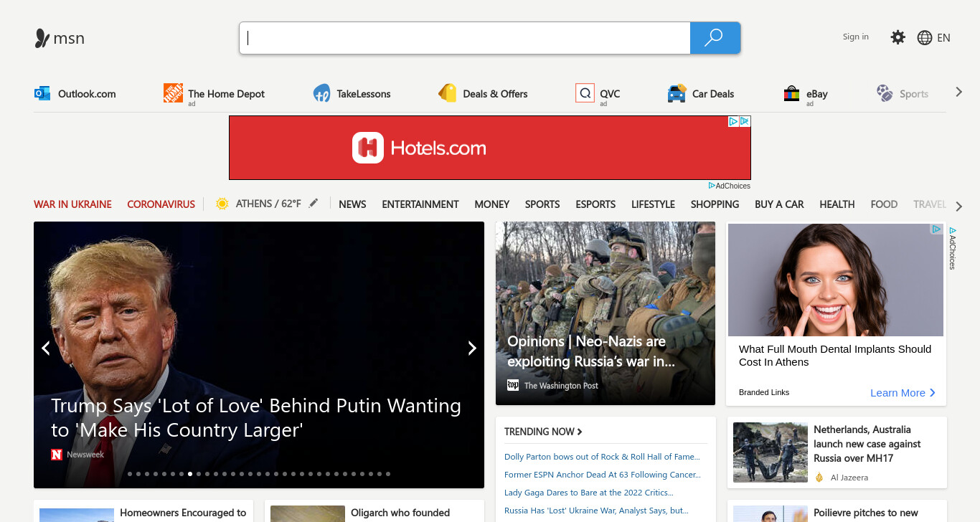Screen dimensions: 980x522
Task: Click the QVC shortcut icon
Action: [585, 93]
